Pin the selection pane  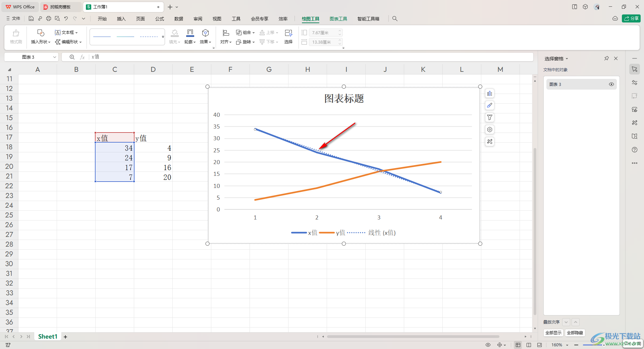pyautogui.click(x=606, y=58)
